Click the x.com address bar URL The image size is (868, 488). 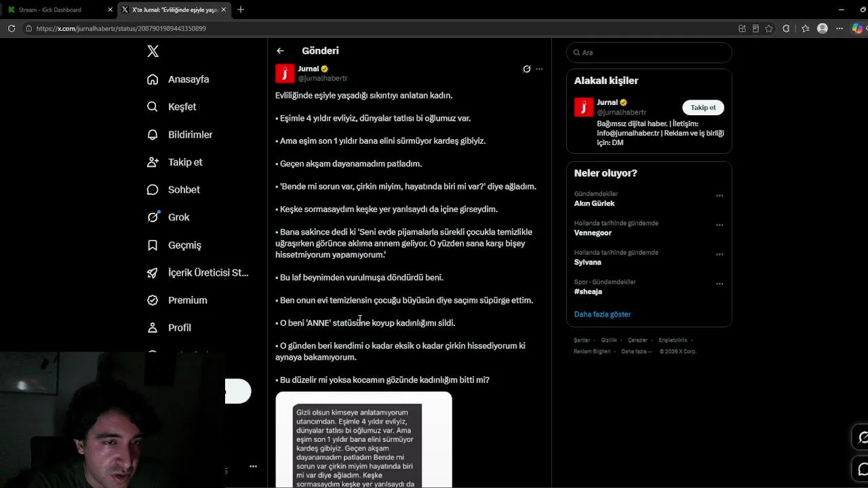pyautogui.click(x=121, y=28)
